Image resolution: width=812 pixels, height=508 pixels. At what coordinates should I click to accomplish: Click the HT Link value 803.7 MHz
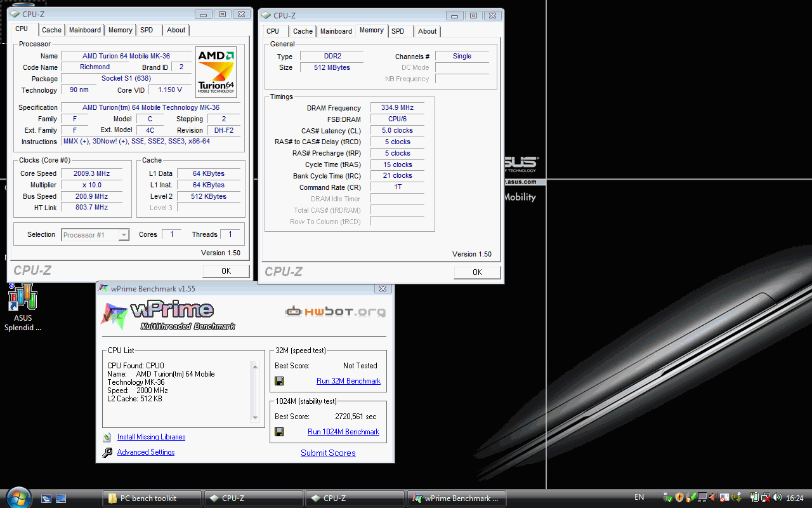(93, 208)
